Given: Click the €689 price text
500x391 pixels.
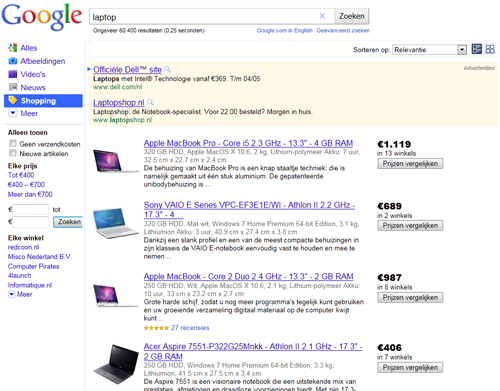Looking at the screenshot, I should pos(389,206).
